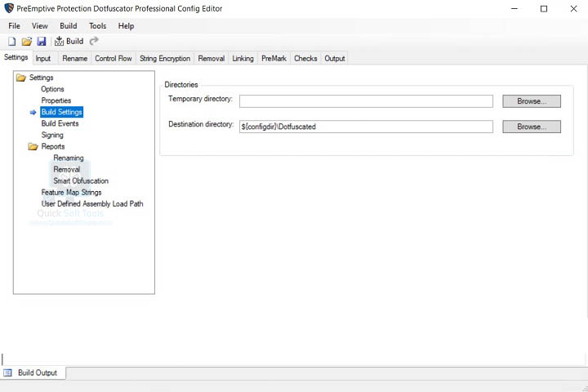This screenshot has width=588, height=392.
Task: Select Signing tree node
Action: click(x=52, y=135)
